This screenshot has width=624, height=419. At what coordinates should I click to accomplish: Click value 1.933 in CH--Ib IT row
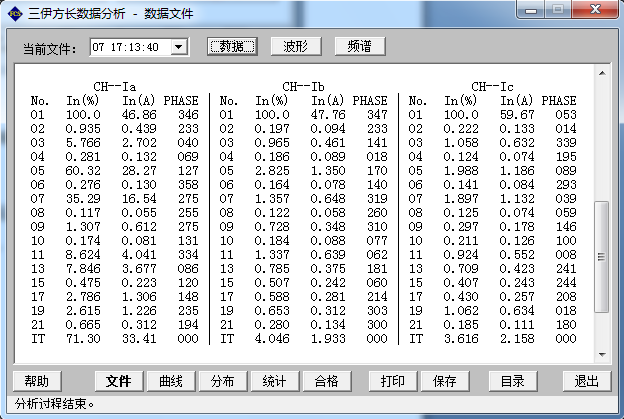[328, 339]
